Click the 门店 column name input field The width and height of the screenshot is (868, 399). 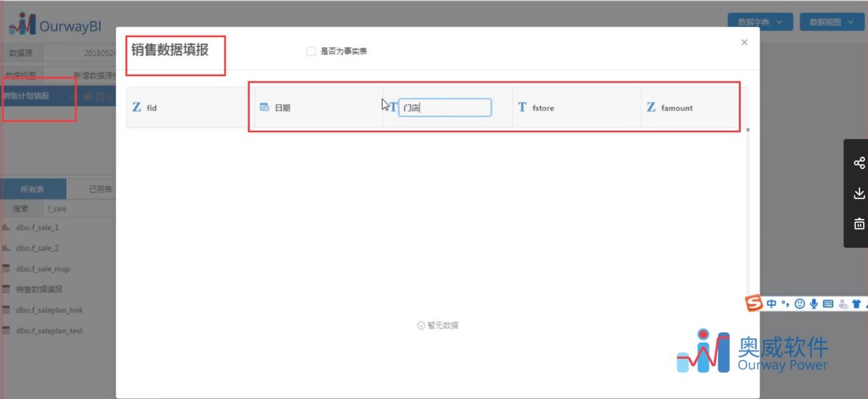click(445, 107)
